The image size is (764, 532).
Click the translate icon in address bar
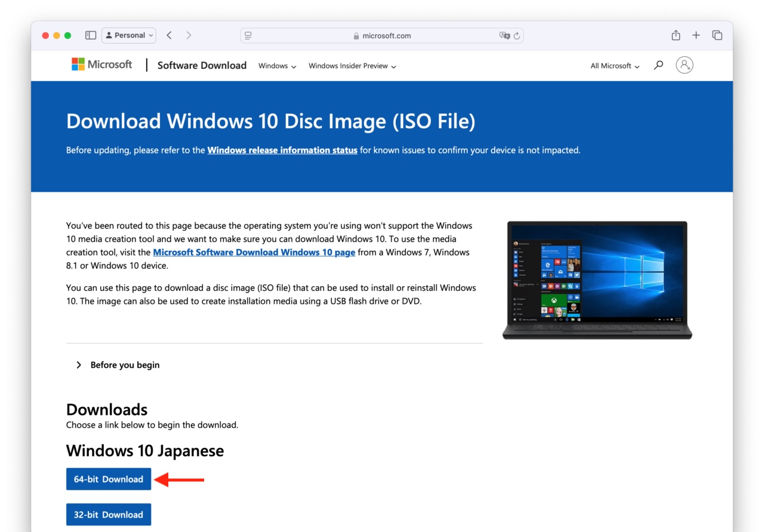(x=504, y=36)
